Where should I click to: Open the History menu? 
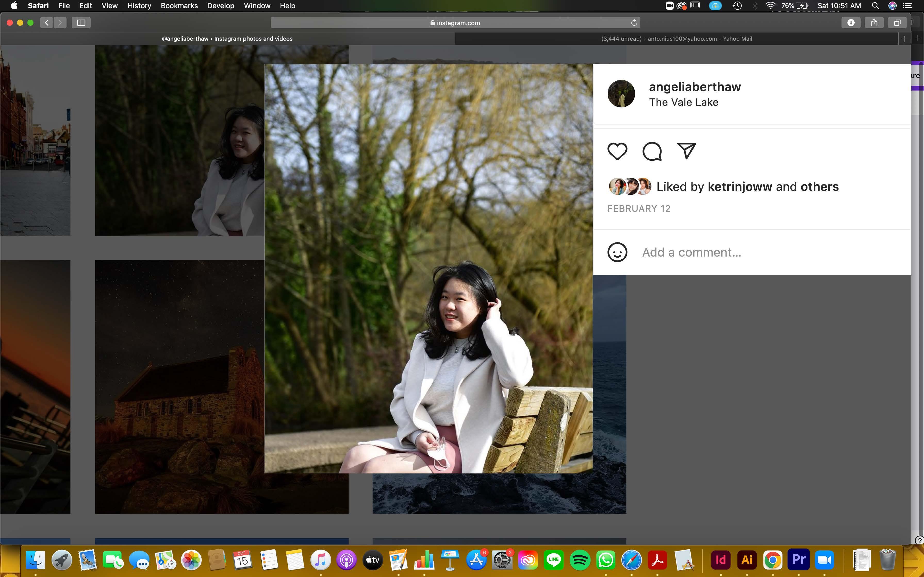(x=139, y=6)
